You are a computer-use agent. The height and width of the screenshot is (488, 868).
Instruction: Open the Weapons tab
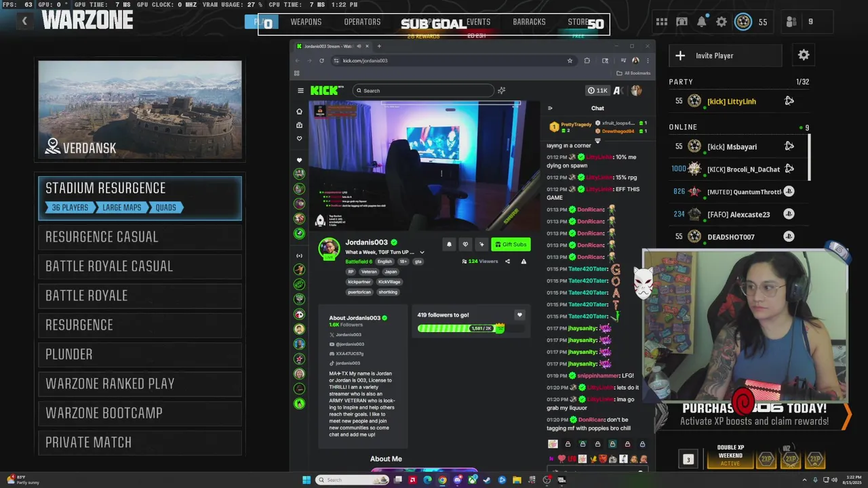coord(306,22)
